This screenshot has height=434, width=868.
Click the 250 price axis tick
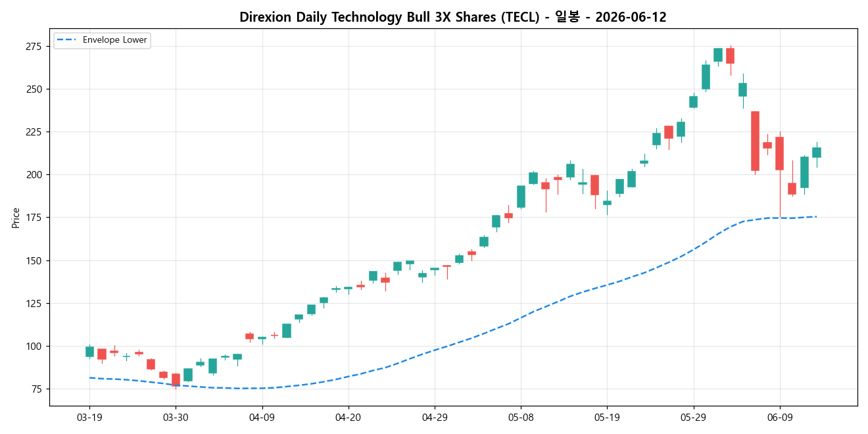pos(34,89)
